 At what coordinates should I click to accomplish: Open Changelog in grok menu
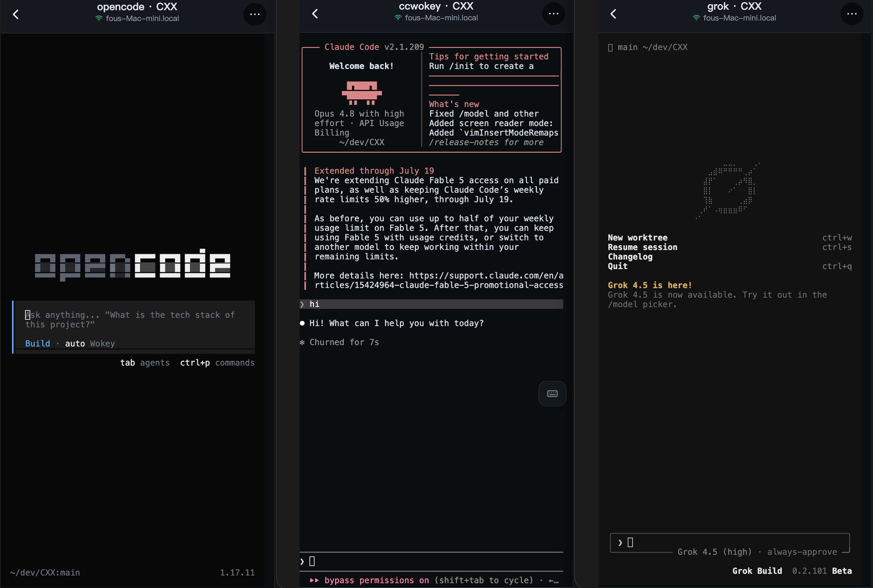630,257
